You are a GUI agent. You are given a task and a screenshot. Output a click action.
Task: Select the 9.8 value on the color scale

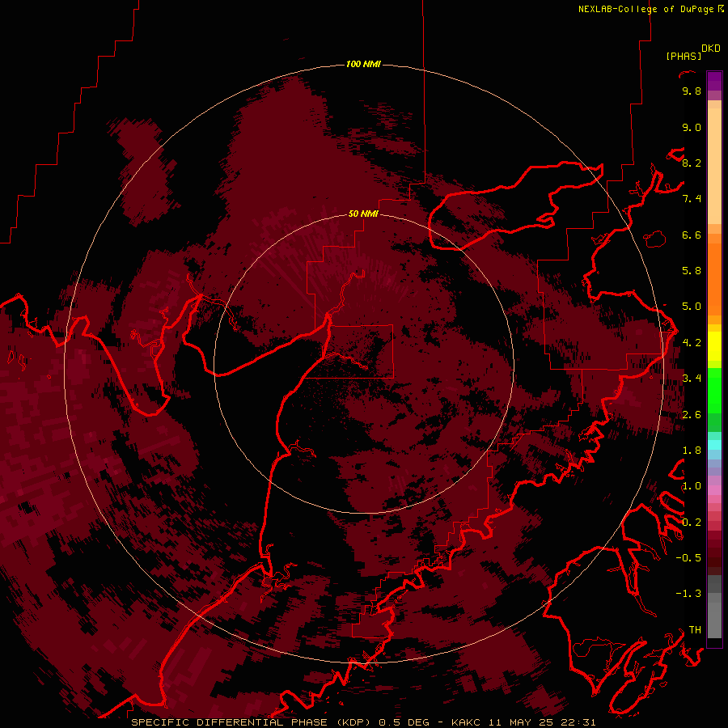692,91
